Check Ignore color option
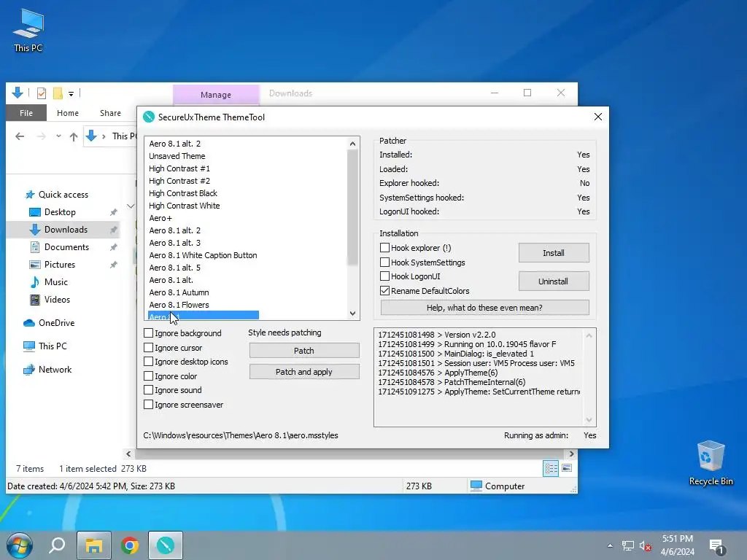 click(x=149, y=376)
